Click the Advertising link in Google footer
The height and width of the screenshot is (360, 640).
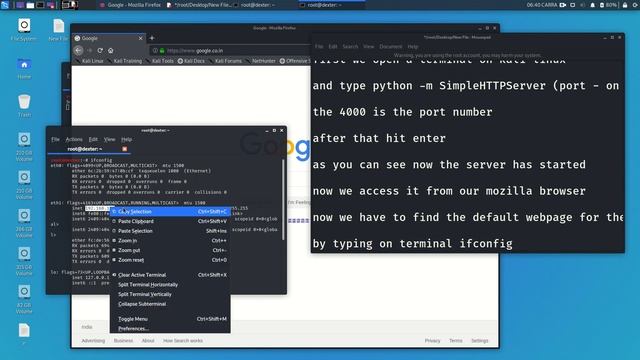[93, 340]
